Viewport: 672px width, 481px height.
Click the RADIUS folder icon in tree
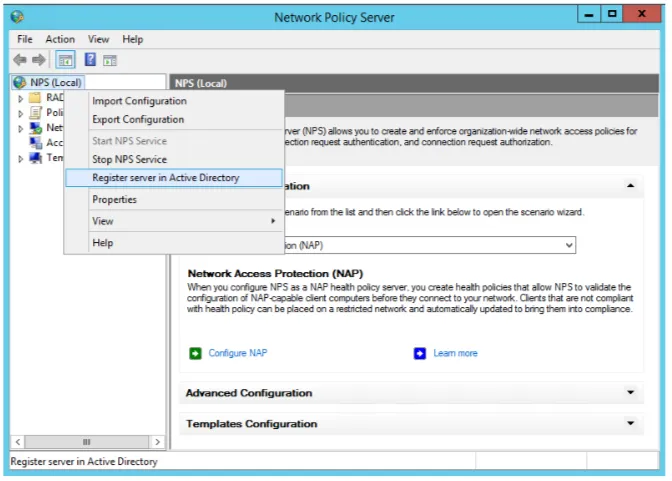35,98
